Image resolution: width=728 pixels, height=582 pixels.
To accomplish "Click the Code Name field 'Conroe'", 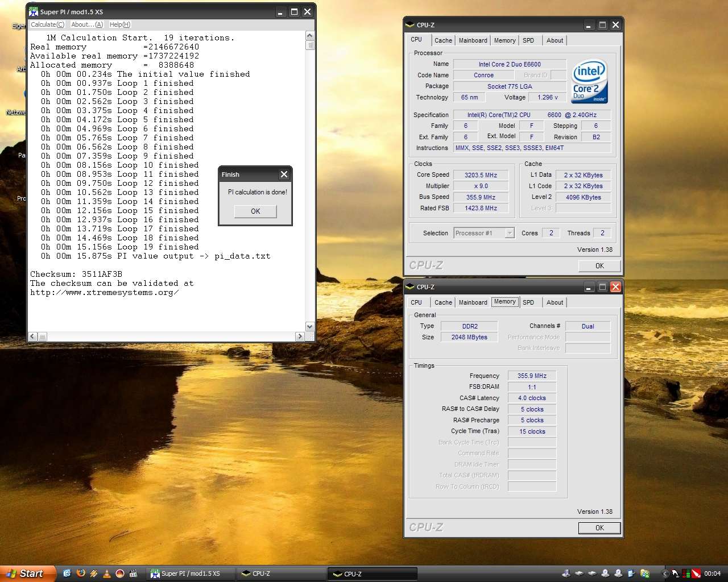I will click(x=483, y=75).
